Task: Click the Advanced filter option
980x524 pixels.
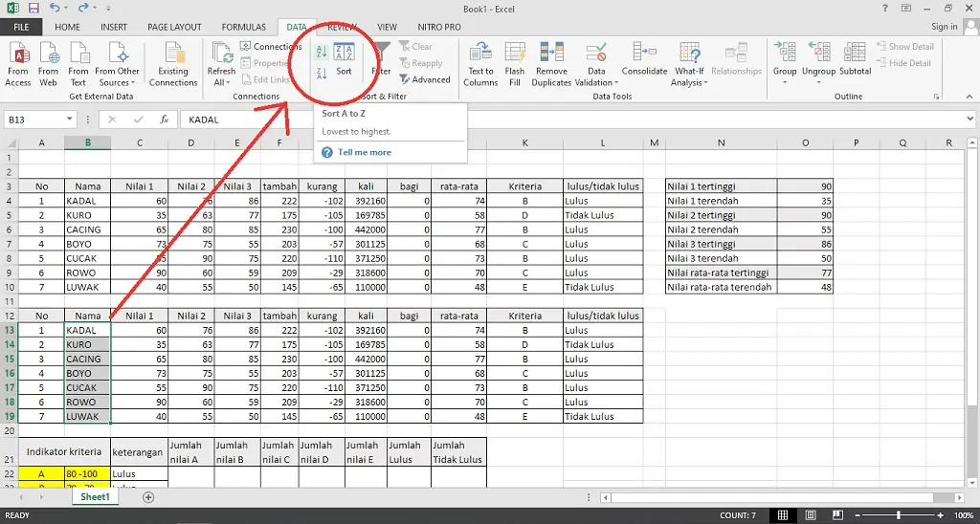Action: click(425, 80)
